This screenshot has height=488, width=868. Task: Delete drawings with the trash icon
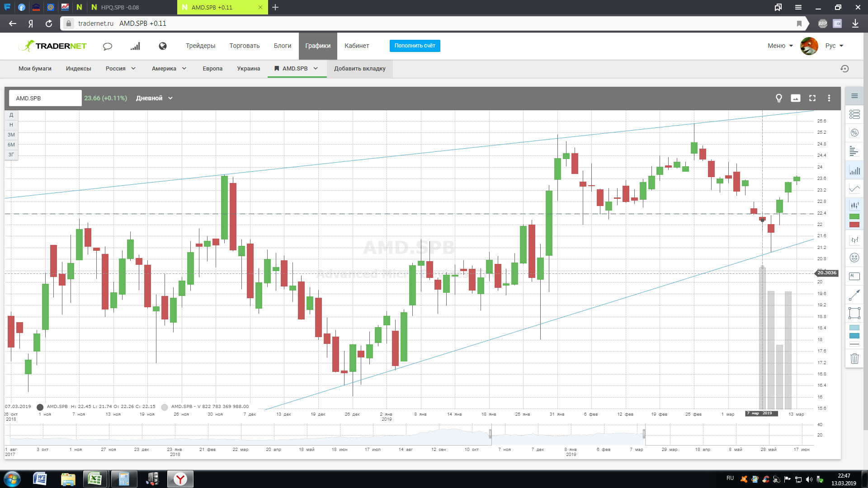[854, 359]
